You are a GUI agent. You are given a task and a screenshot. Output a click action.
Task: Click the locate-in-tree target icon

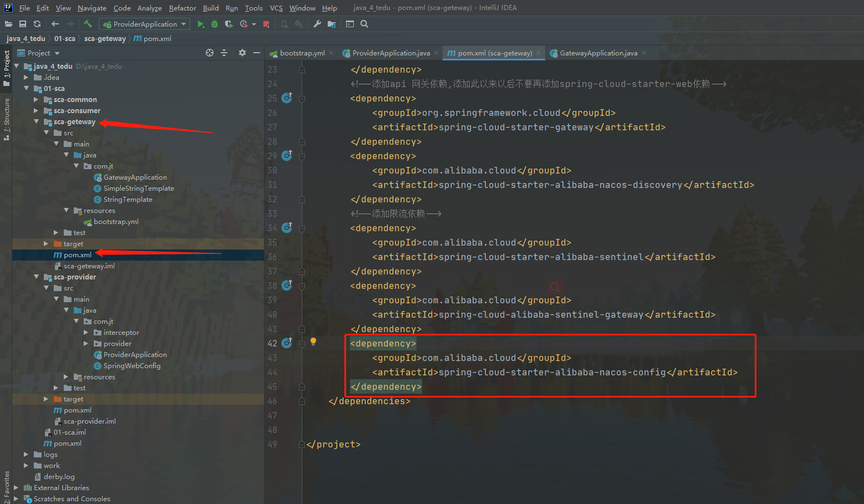[x=210, y=53]
